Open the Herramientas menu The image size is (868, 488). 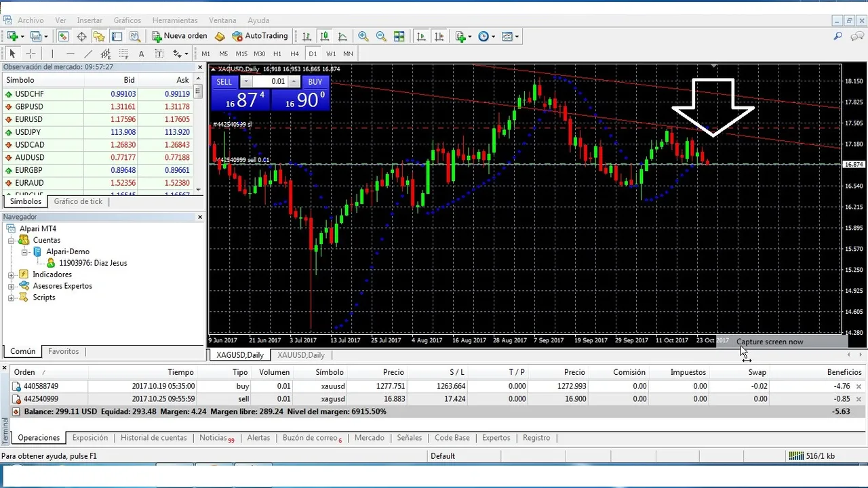click(175, 20)
